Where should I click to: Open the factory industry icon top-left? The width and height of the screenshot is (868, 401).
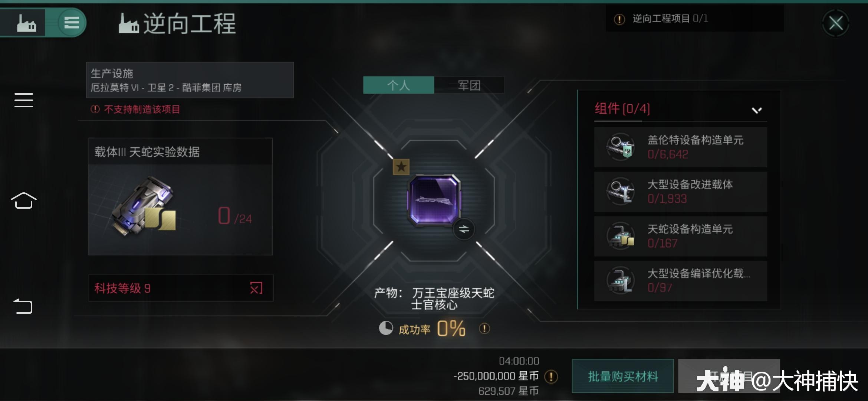[x=26, y=23]
